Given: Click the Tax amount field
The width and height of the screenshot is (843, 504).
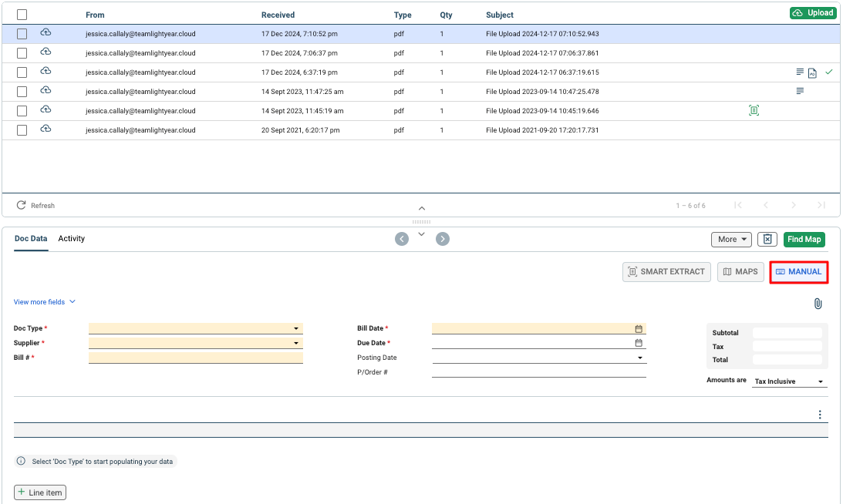Looking at the screenshot, I should tap(787, 347).
